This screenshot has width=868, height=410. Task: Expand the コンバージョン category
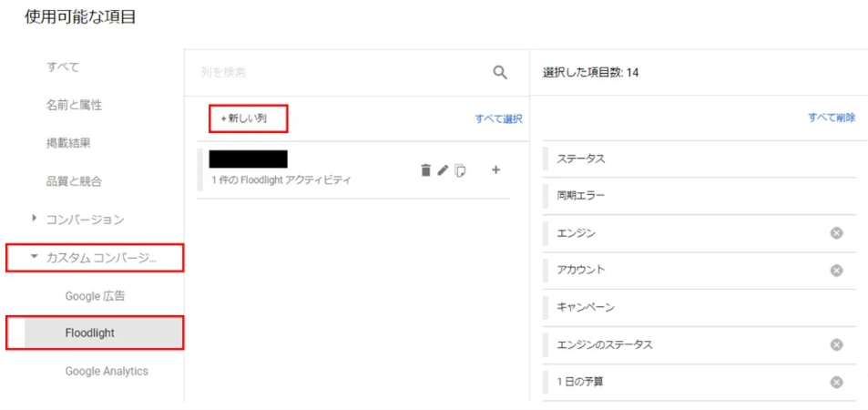(x=36, y=219)
